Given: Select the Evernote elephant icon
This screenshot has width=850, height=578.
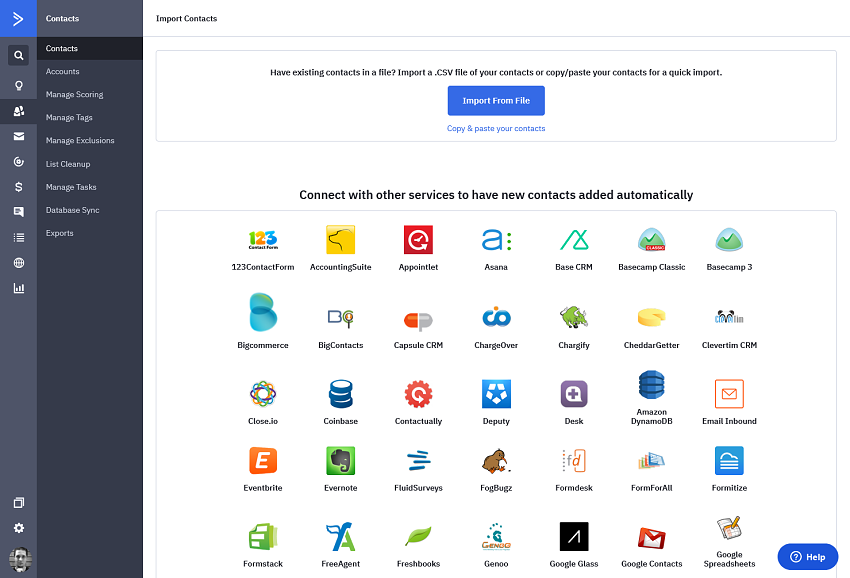Looking at the screenshot, I should click(340, 461).
